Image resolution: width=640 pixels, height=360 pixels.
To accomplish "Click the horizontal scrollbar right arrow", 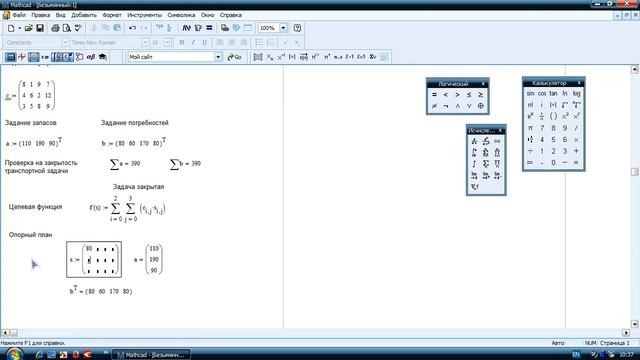I will coord(627,333).
